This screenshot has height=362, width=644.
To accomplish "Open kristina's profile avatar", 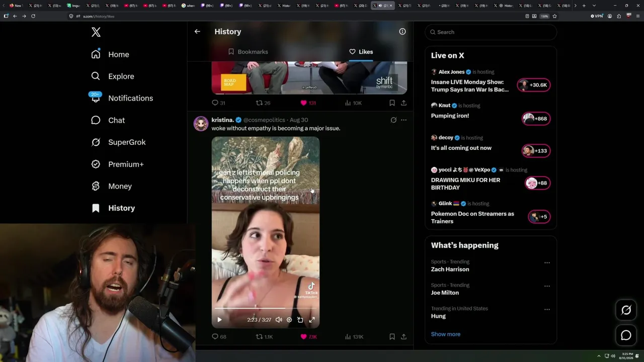I will [201, 124].
